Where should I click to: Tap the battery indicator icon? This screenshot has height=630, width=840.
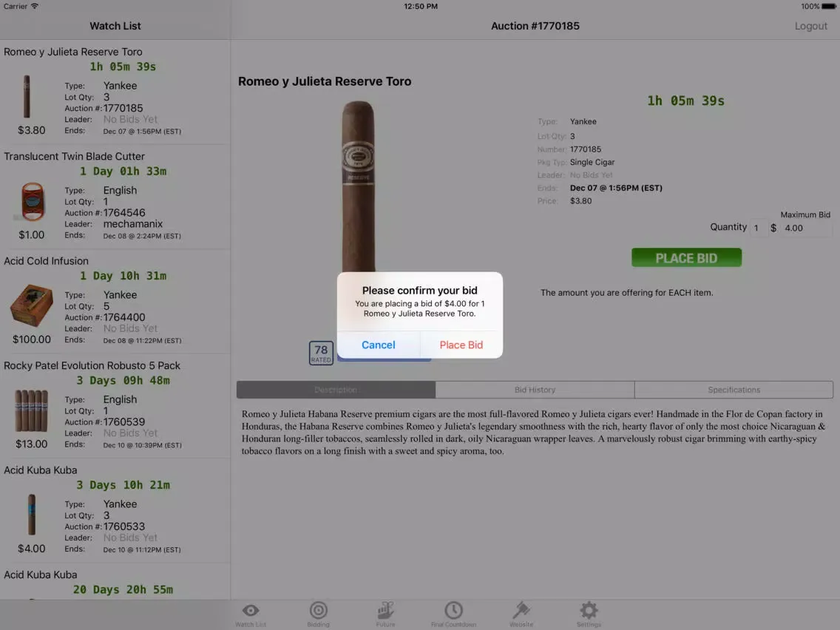pos(828,7)
